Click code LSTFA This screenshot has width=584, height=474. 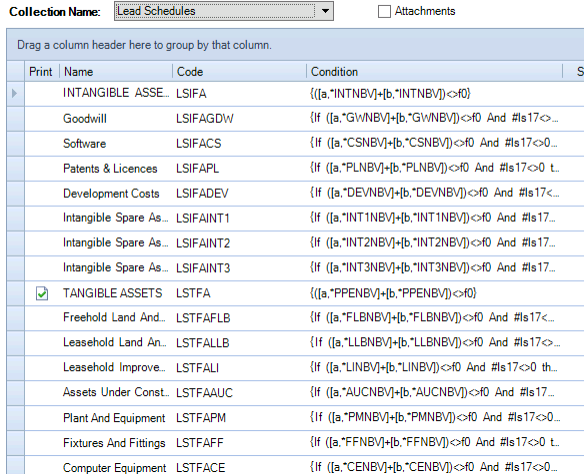tap(193, 293)
